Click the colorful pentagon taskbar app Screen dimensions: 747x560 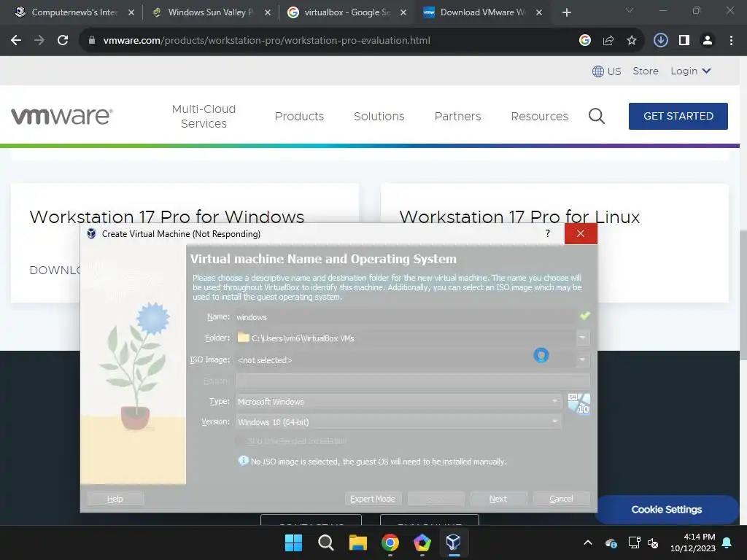(422, 542)
